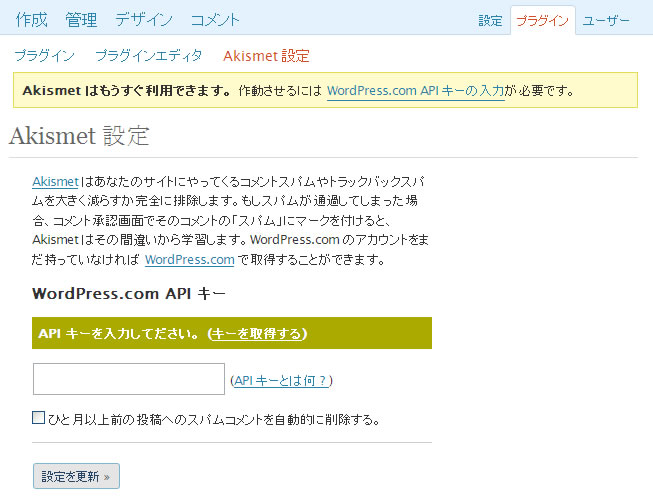Open the デザイン menu tab

pyautogui.click(x=144, y=20)
